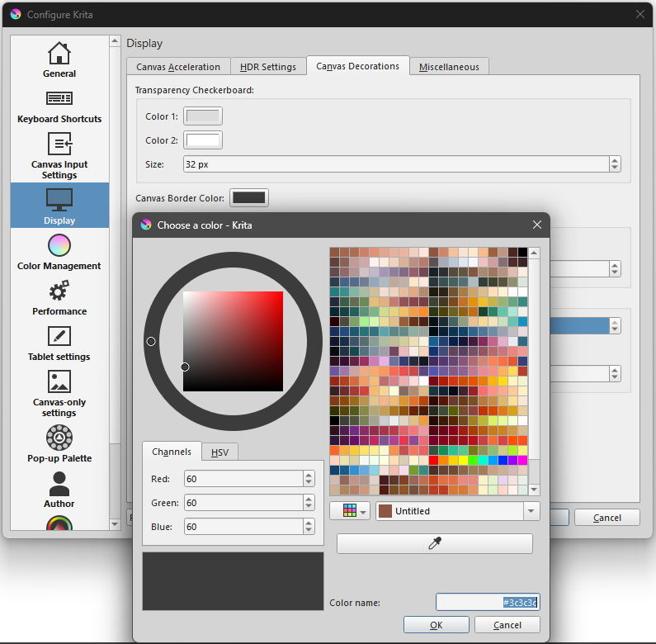This screenshot has height=644, width=656.
Task: Click the Color name hex field
Action: [x=487, y=603]
